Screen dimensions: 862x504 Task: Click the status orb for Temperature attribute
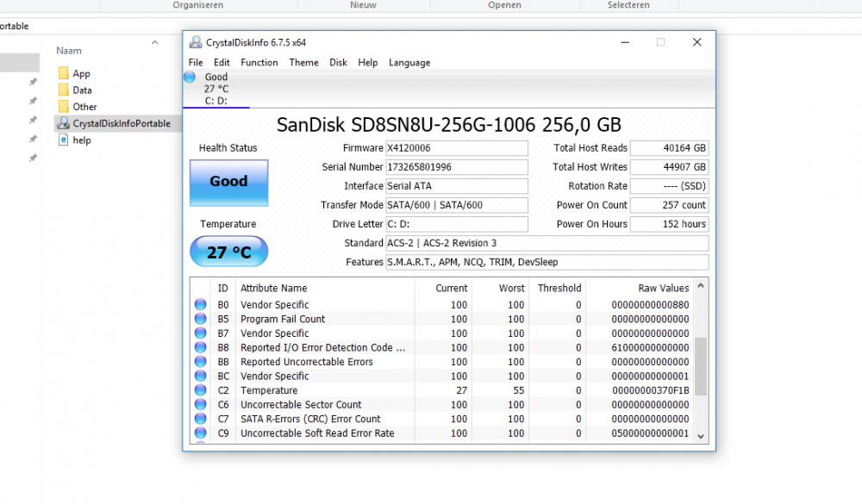(201, 390)
